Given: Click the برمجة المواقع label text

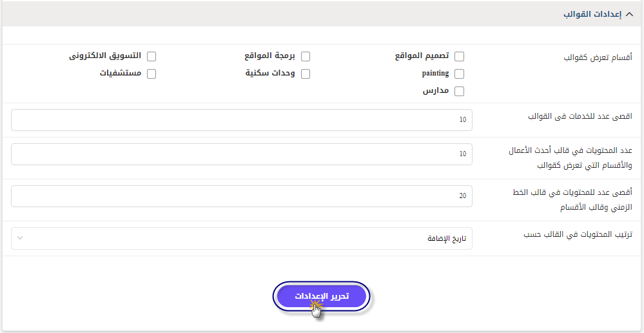Looking at the screenshot, I should click(270, 56).
